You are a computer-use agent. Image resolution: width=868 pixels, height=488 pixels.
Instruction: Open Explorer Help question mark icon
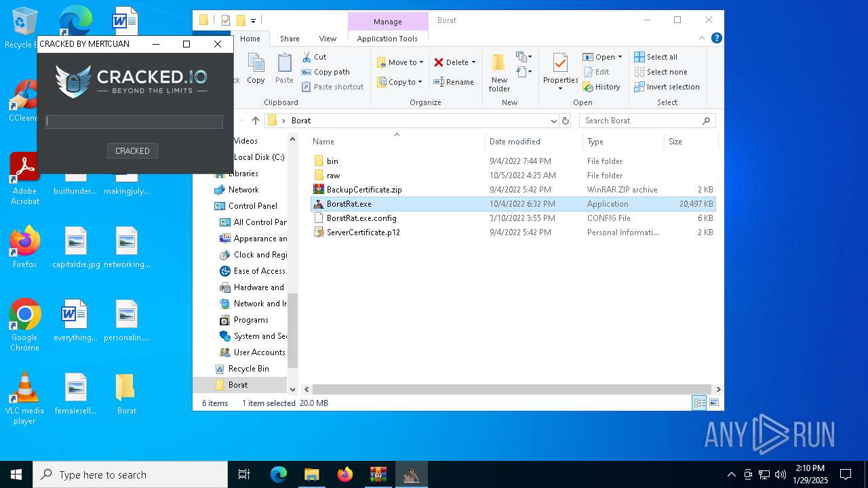pos(716,39)
